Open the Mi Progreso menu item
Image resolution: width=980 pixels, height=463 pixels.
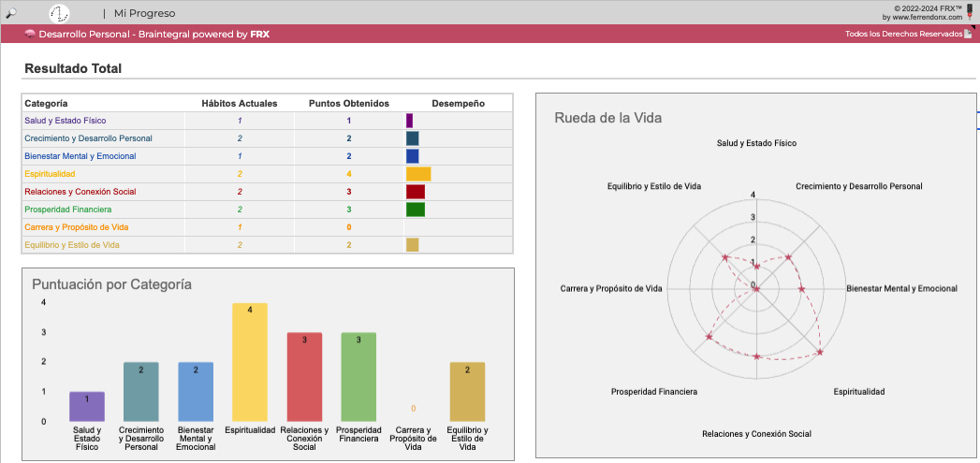[144, 13]
